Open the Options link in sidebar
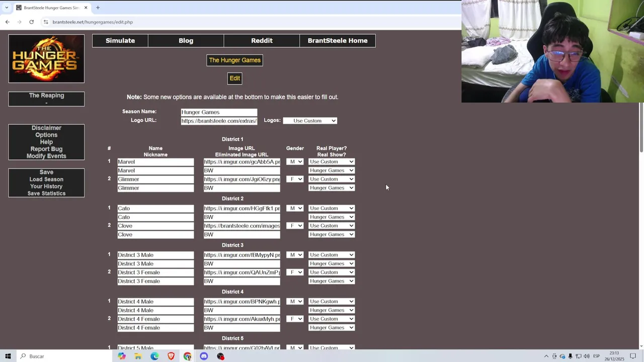The height and width of the screenshot is (362, 644). pyautogui.click(x=46, y=135)
